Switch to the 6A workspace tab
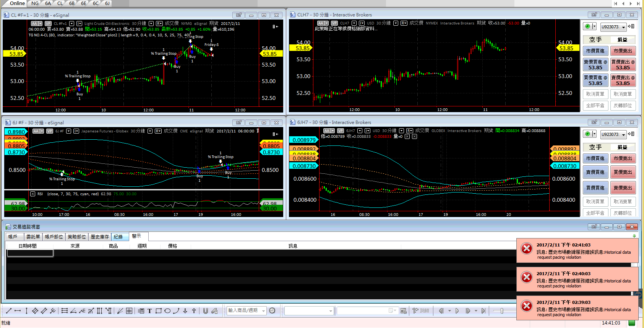 48,3
